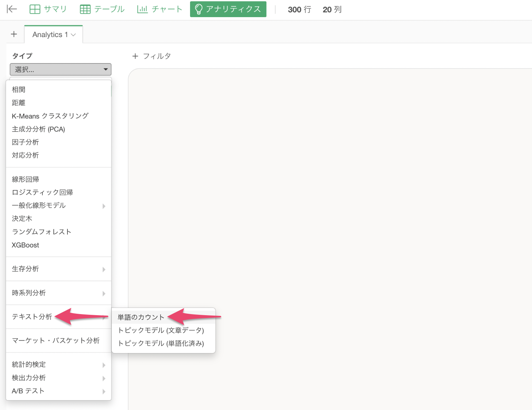Choose 線形回帰 analysis
This screenshot has height=410, width=532.
(58, 179)
